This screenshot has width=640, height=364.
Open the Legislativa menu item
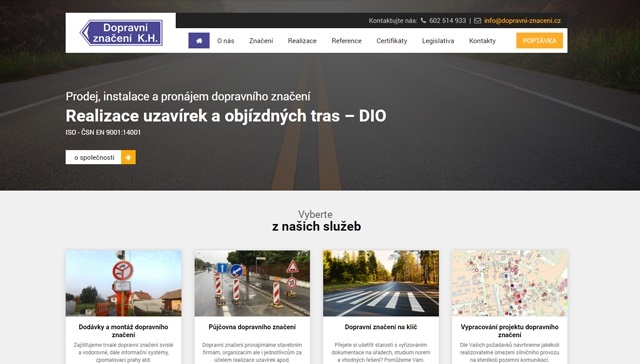click(438, 41)
